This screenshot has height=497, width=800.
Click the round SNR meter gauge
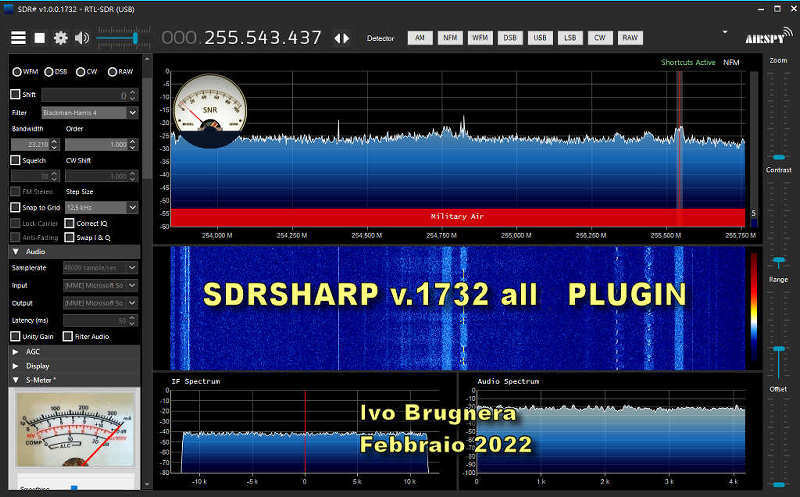[210, 111]
